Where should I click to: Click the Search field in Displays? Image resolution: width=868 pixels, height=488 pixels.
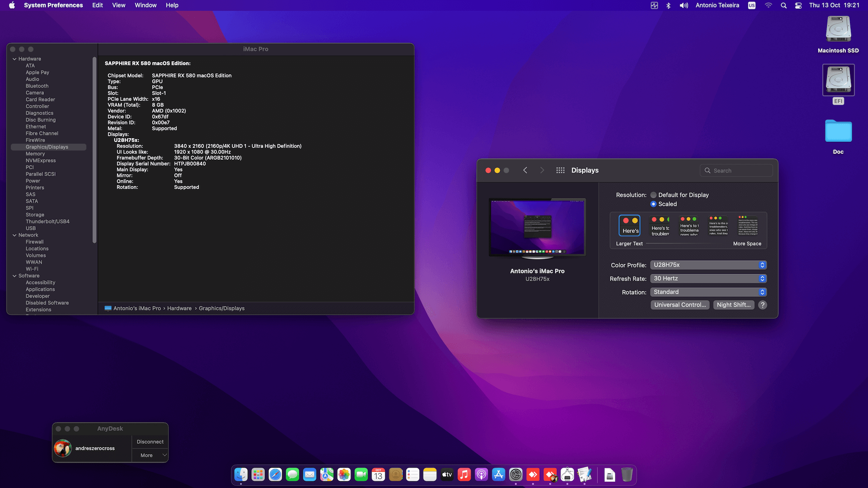point(736,171)
